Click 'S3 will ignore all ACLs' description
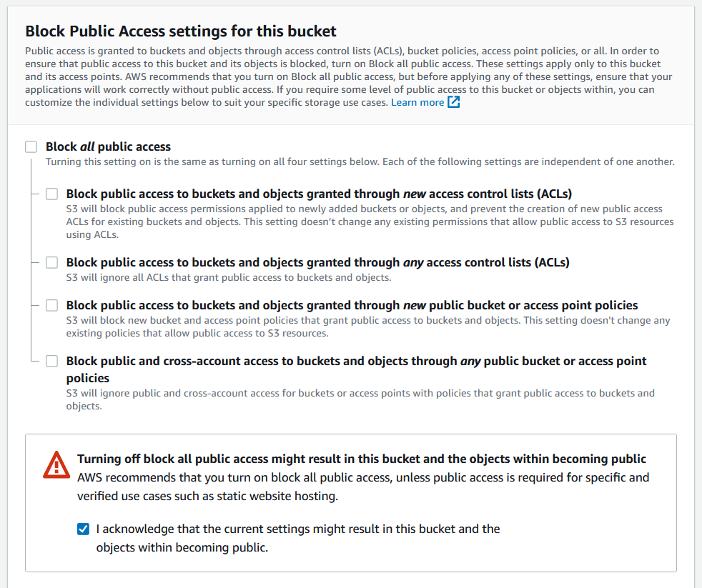 click(x=229, y=277)
